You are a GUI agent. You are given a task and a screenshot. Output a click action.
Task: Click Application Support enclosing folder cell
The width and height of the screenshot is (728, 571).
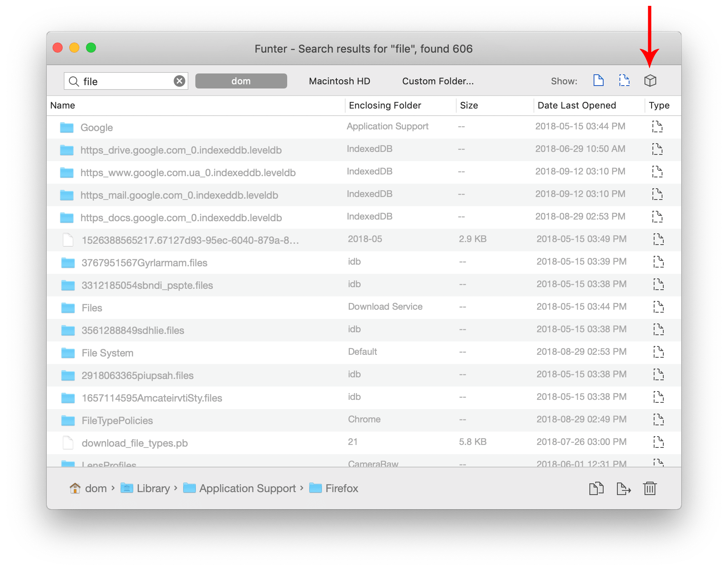point(387,126)
